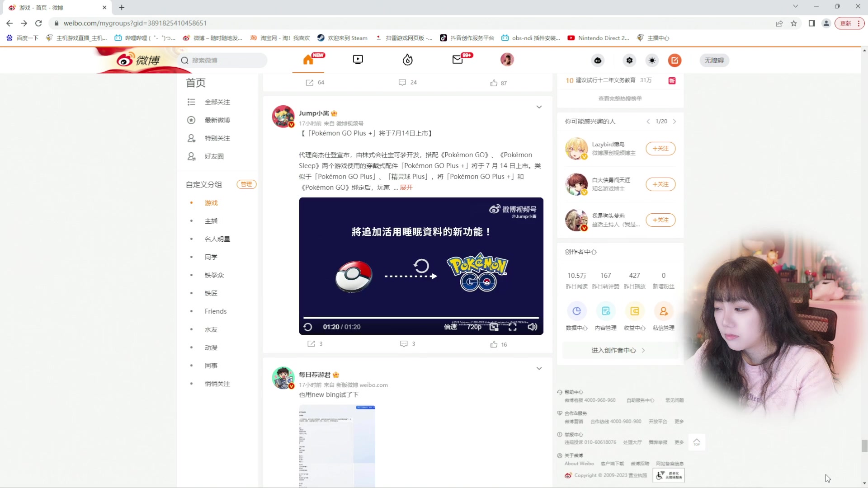Open comments on Jump小酱 post with 3 comments
Image resolution: width=868 pixels, height=488 pixels.
[408, 344]
